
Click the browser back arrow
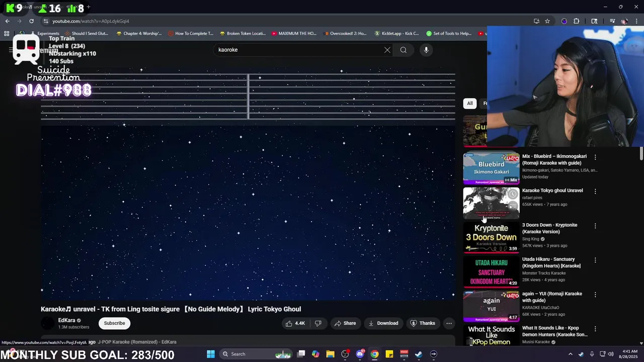[x=7, y=21]
